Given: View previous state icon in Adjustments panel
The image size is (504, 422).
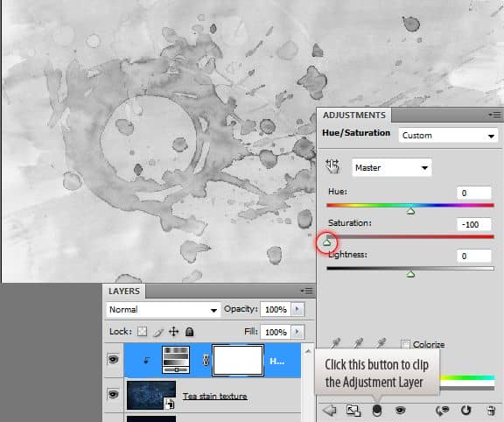Looking at the screenshot, I should [x=442, y=410].
